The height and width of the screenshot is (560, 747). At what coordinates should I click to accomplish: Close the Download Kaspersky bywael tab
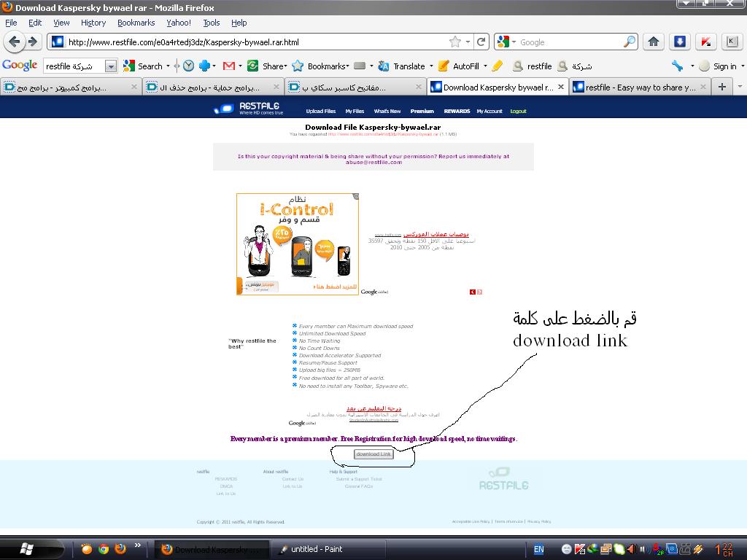pyautogui.click(x=561, y=87)
